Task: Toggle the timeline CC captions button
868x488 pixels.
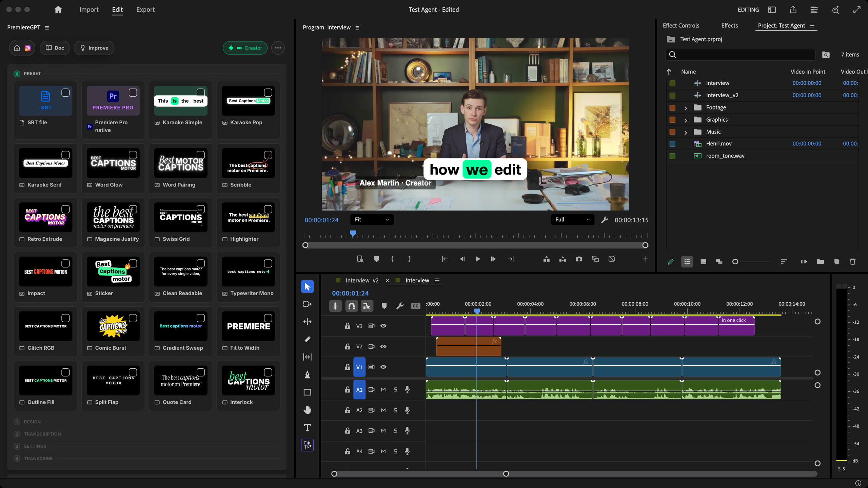Action: pyautogui.click(x=415, y=306)
